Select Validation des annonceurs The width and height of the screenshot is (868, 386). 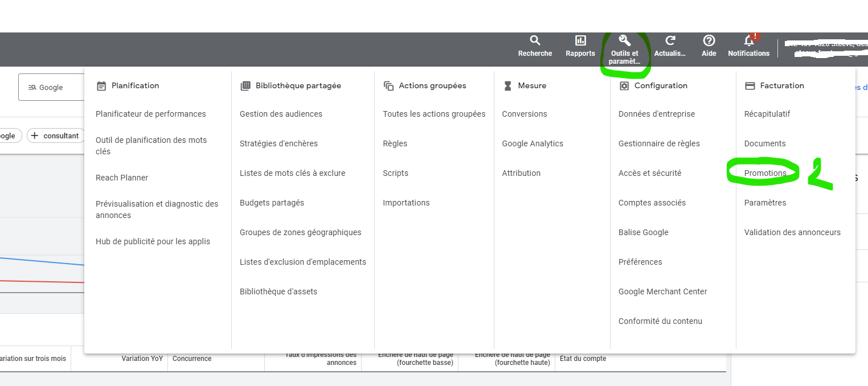[x=792, y=232]
